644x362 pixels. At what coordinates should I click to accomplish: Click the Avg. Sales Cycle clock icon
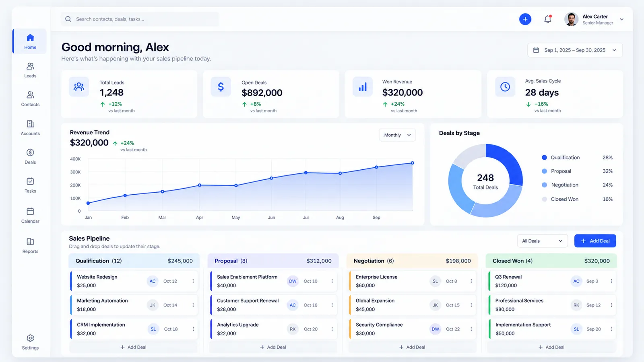505,86
